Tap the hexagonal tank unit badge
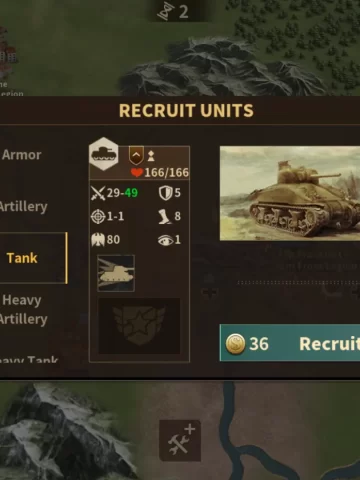 point(104,154)
